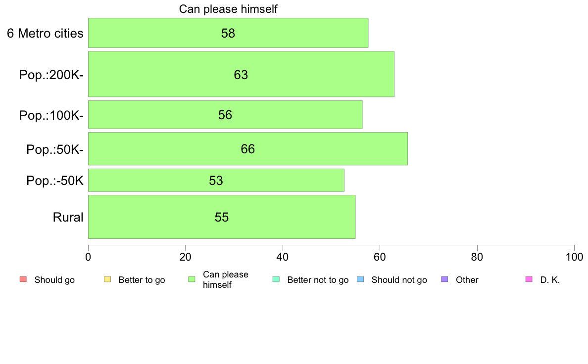
Task: Click the yellow Better to go swatch
Action: (107, 279)
